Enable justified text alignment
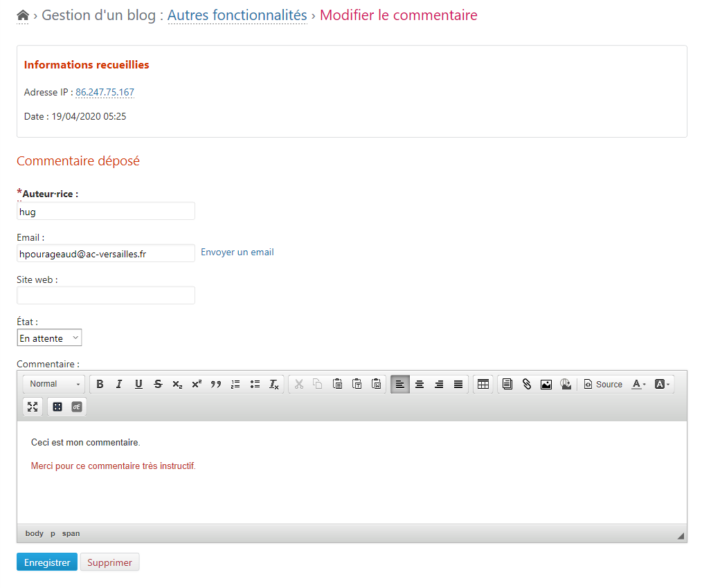 [458, 384]
